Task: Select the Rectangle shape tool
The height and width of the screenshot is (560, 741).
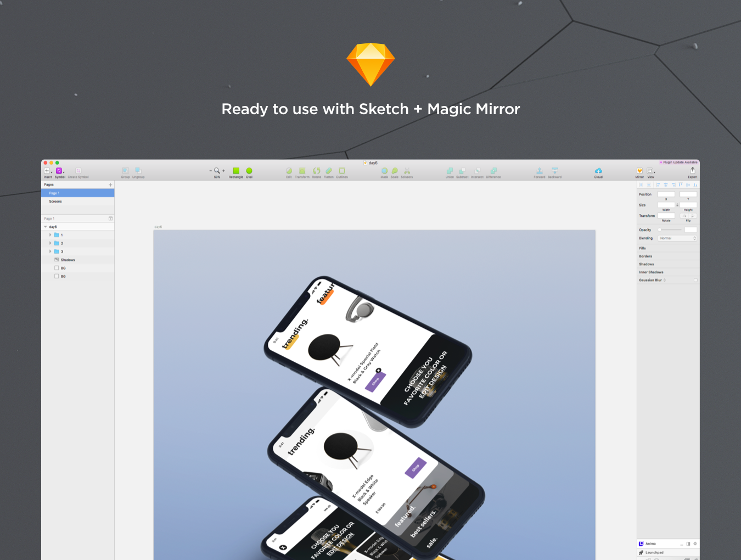Action: (236, 171)
